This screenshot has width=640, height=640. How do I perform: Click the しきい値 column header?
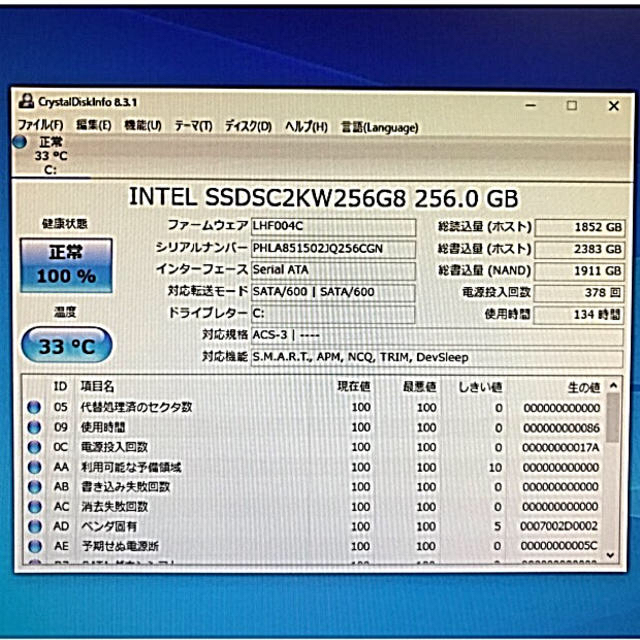click(x=480, y=387)
